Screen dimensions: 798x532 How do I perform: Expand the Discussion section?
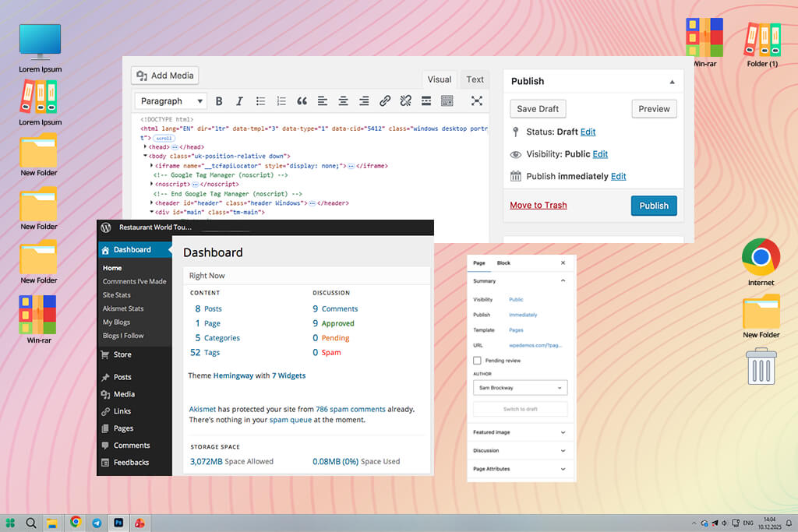520,451
